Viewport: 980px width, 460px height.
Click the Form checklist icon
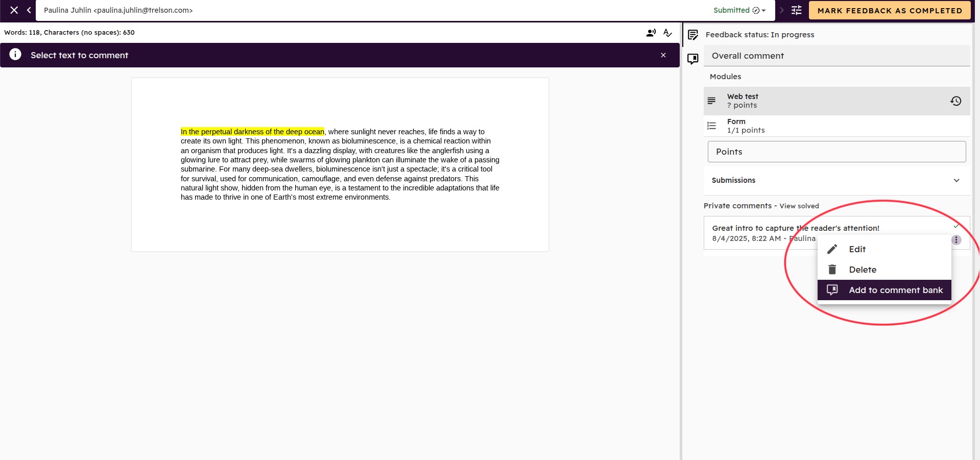pyautogui.click(x=711, y=126)
